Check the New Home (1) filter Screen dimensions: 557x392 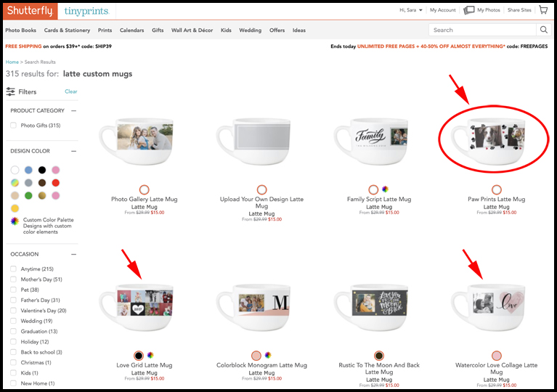point(14,383)
